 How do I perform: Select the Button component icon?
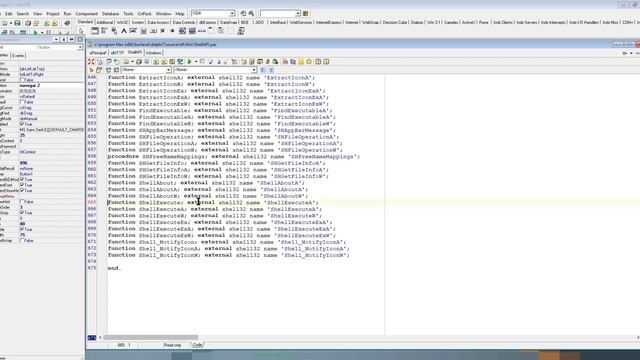pos(153,31)
